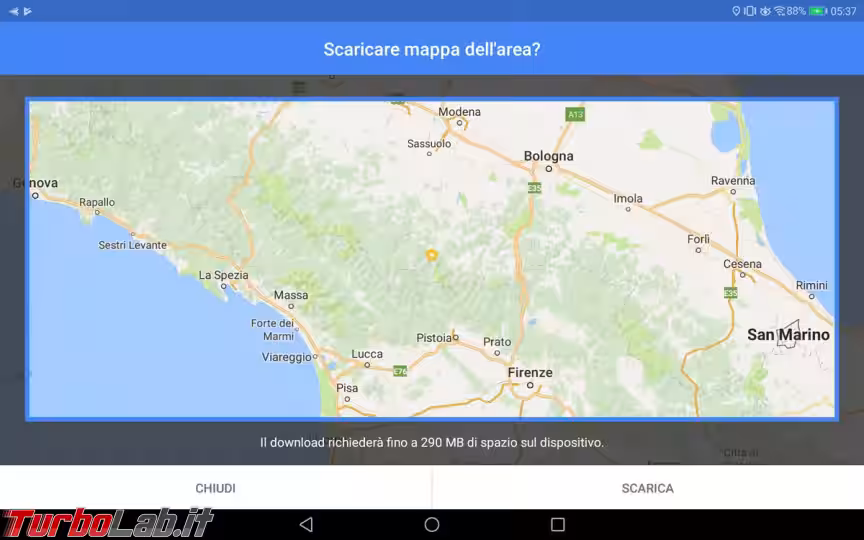Tap the orange marker on the map
The width and height of the screenshot is (864, 540).
point(431,255)
